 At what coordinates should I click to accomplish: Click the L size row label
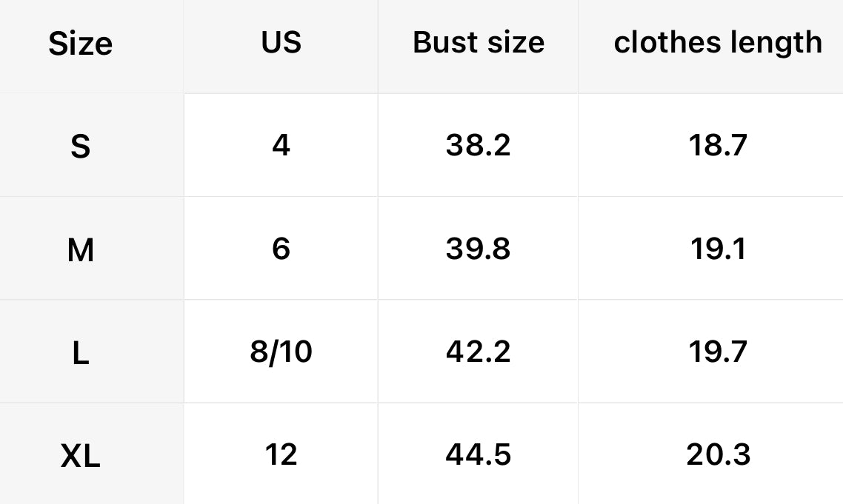point(80,353)
